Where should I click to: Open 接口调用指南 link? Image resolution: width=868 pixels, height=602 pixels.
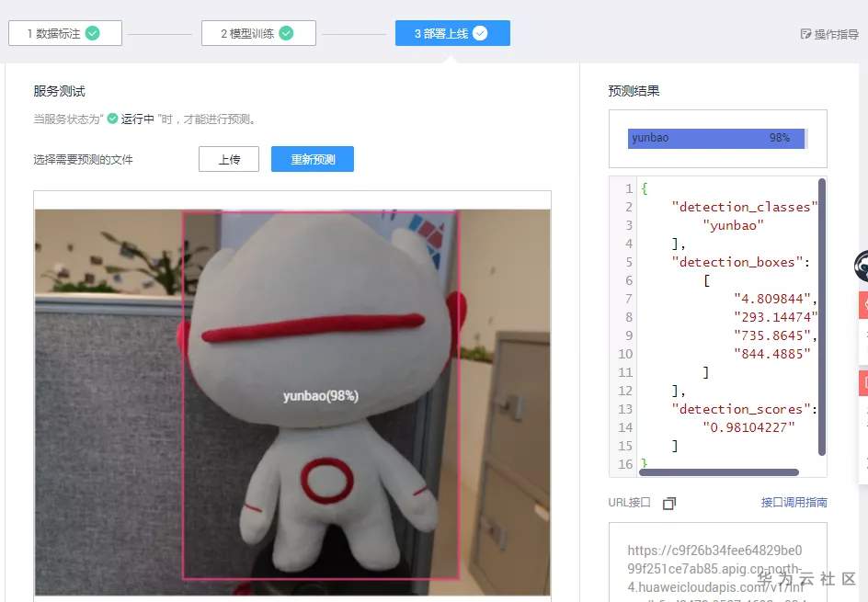(x=794, y=503)
